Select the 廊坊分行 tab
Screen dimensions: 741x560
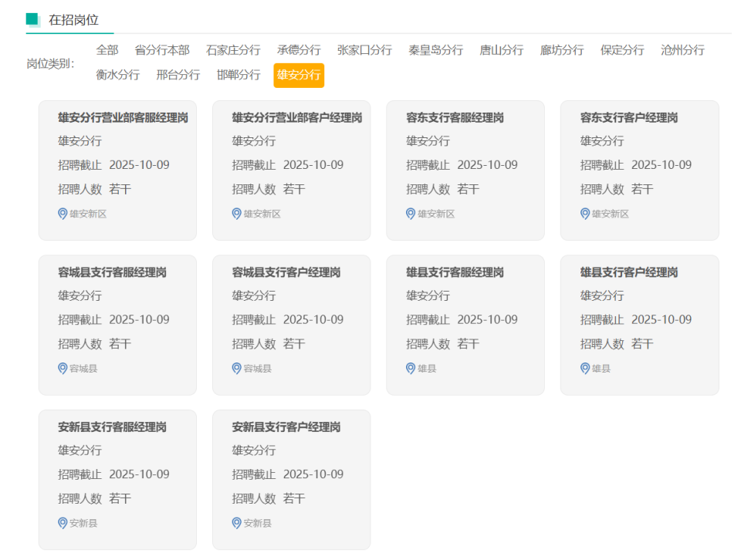point(562,50)
